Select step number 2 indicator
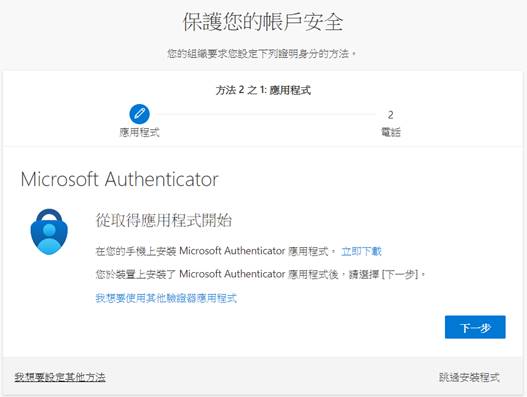527x397 pixels. [390, 115]
